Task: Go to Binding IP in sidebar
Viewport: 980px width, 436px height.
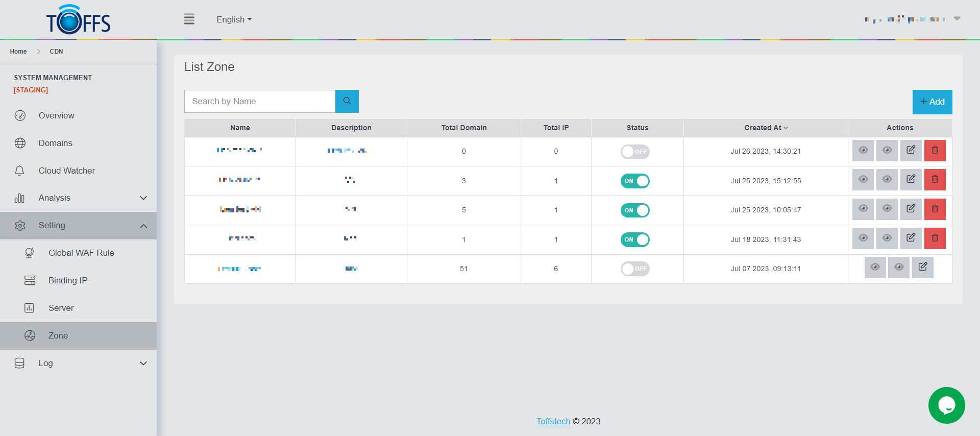Action: tap(68, 281)
